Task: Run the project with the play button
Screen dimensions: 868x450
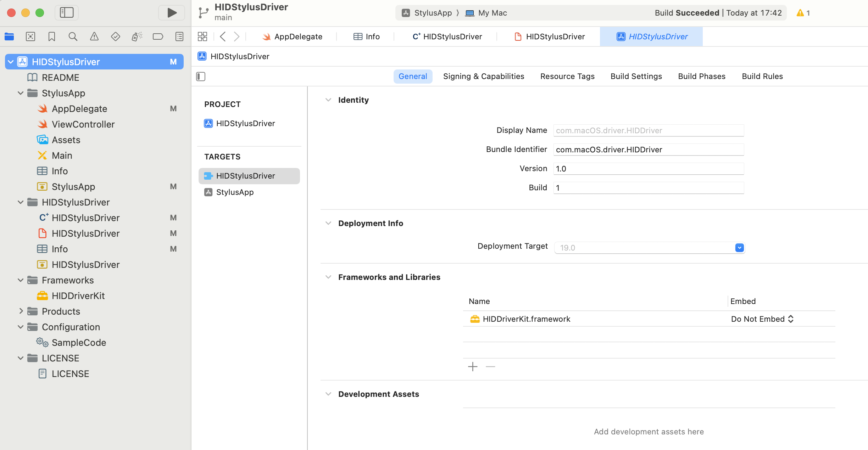Action: pyautogui.click(x=172, y=13)
